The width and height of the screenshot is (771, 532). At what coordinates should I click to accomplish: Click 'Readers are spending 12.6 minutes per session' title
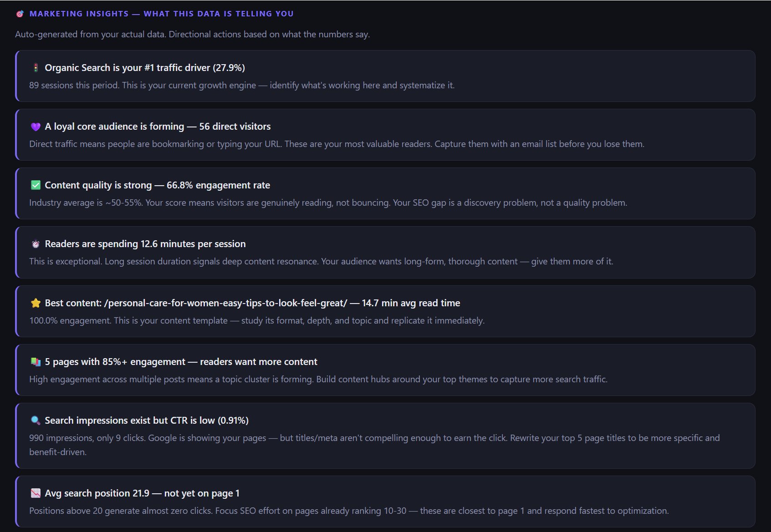[145, 244]
